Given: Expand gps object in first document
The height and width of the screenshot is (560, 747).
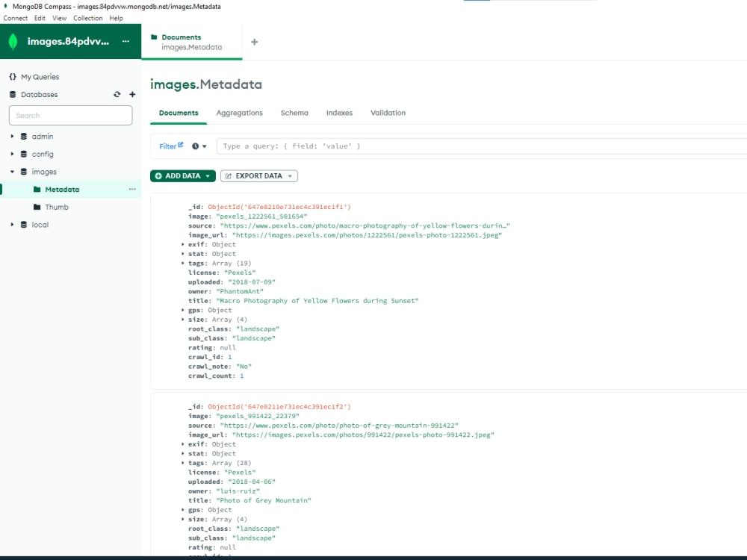Looking at the screenshot, I should click(183, 310).
